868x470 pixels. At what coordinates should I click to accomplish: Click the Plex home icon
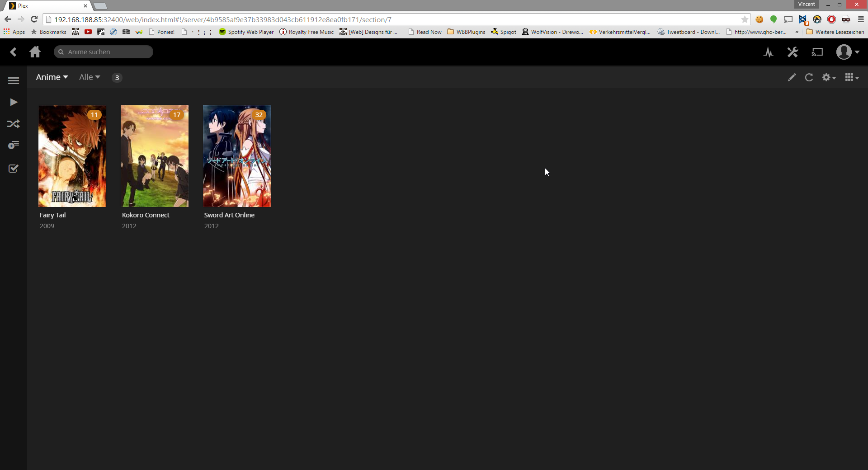(x=35, y=52)
